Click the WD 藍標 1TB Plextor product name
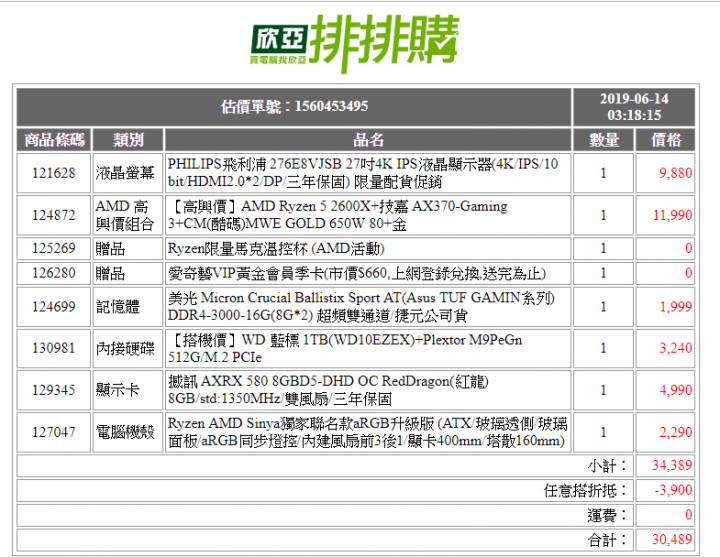 pyautogui.click(x=345, y=349)
